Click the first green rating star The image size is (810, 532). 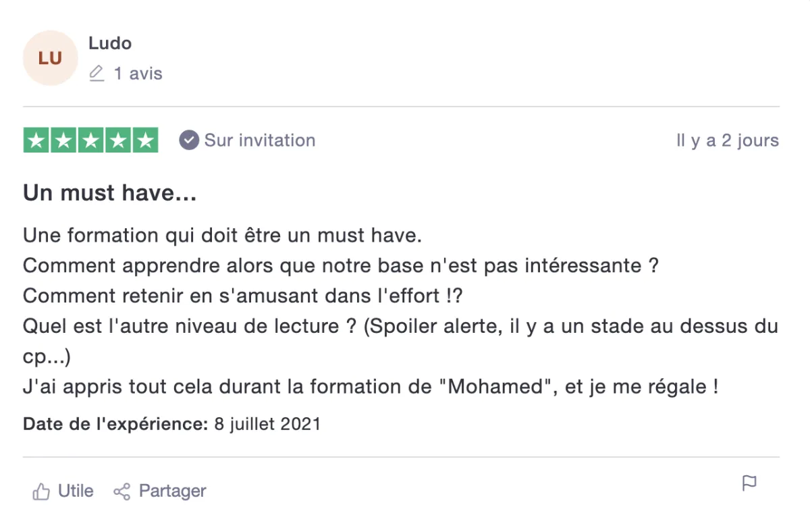coord(37,140)
